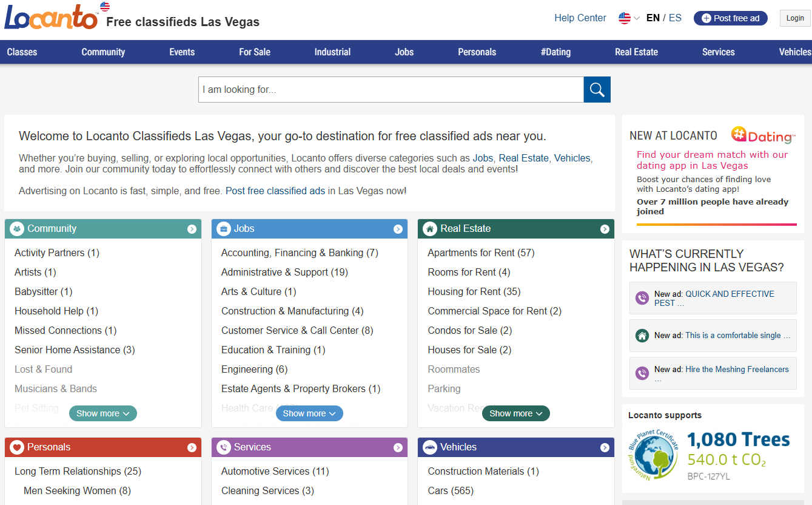The width and height of the screenshot is (812, 505).
Task: Open Construction Materials (1)
Action: pos(483,472)
